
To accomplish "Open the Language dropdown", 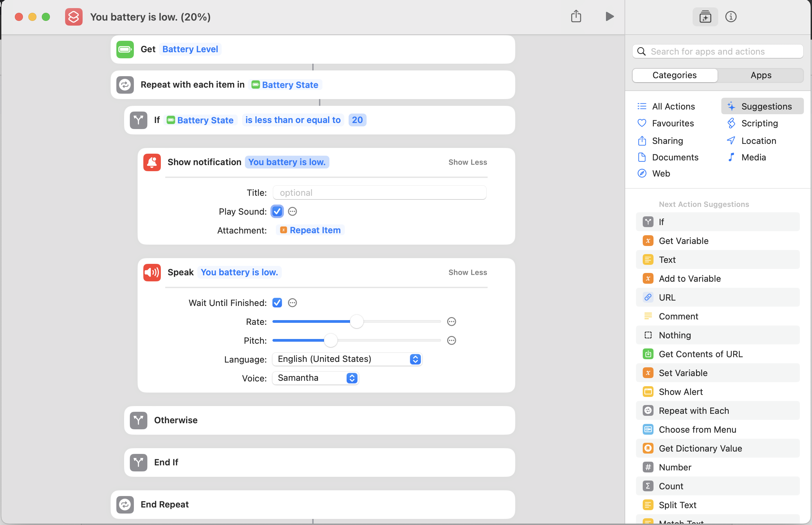I will [347, 359].
